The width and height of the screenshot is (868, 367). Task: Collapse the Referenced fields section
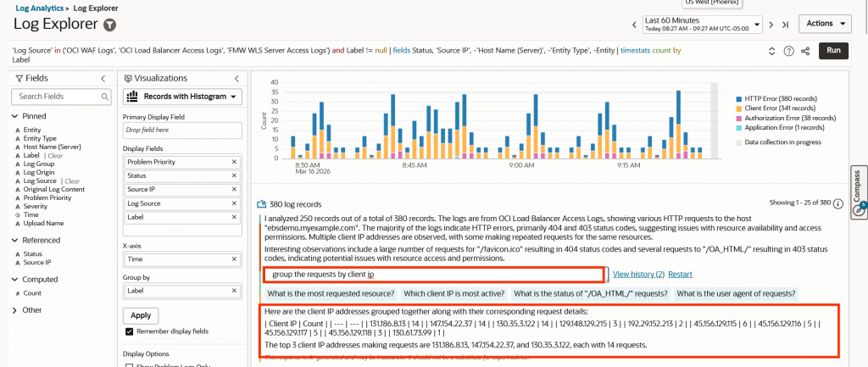[x=14, y=240]
